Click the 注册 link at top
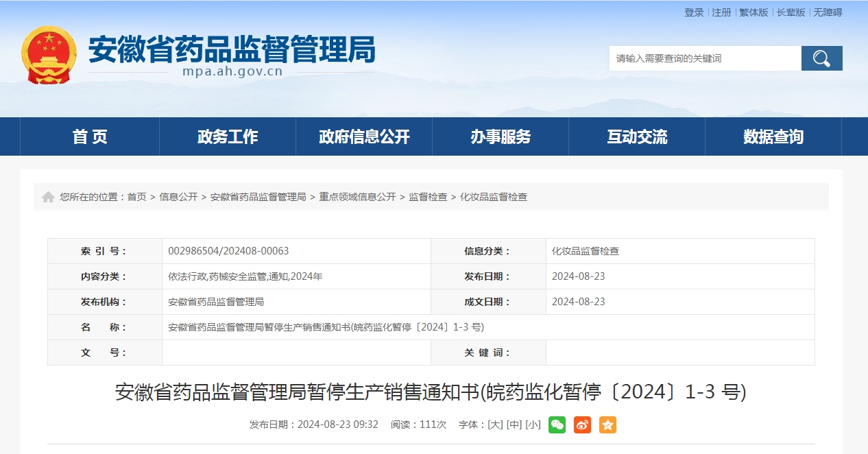This screenshot has width=868, height=454. [721, 12]
